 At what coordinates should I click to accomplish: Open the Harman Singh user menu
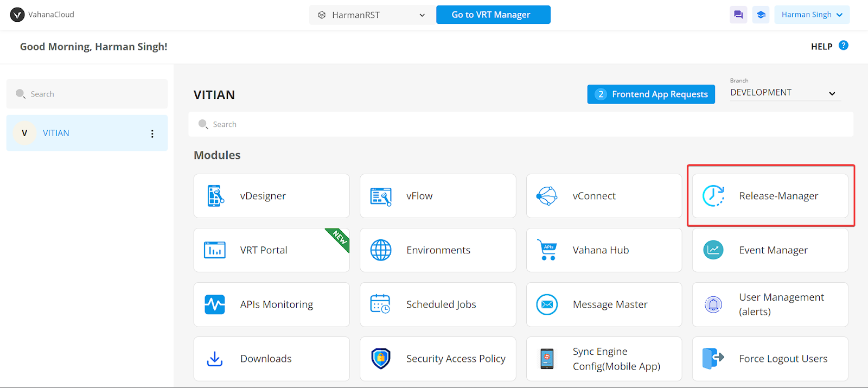812,15
